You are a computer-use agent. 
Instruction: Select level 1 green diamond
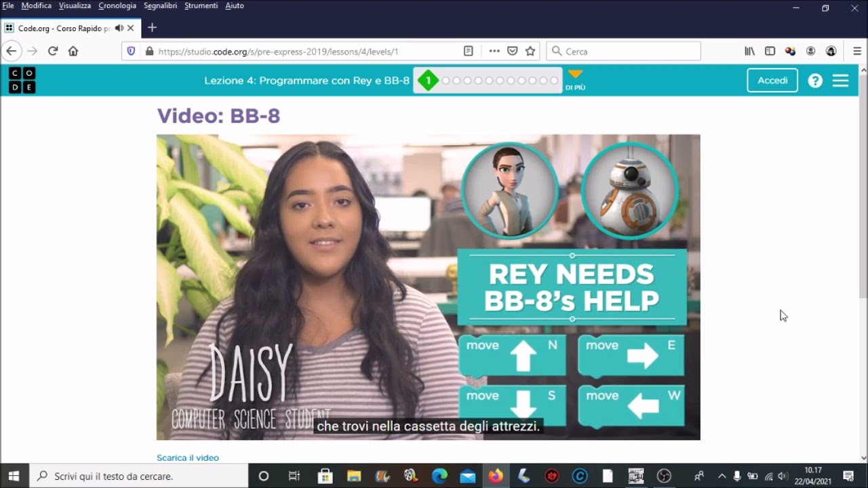click(428, 81)
